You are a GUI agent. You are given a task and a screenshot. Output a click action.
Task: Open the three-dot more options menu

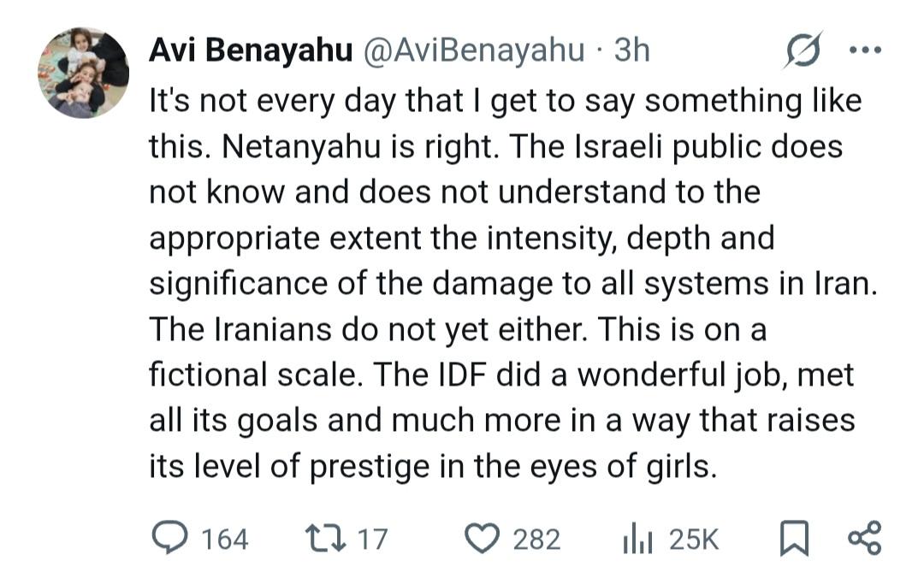point(863,50)
